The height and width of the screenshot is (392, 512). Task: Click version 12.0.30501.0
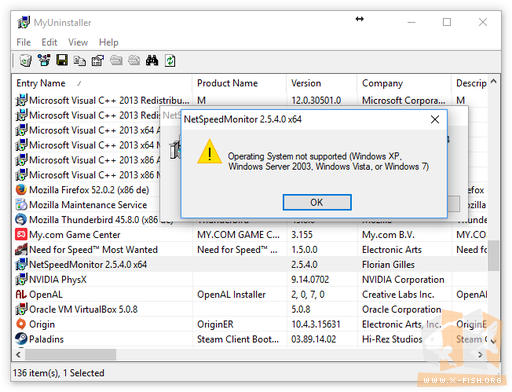[316, 100]
